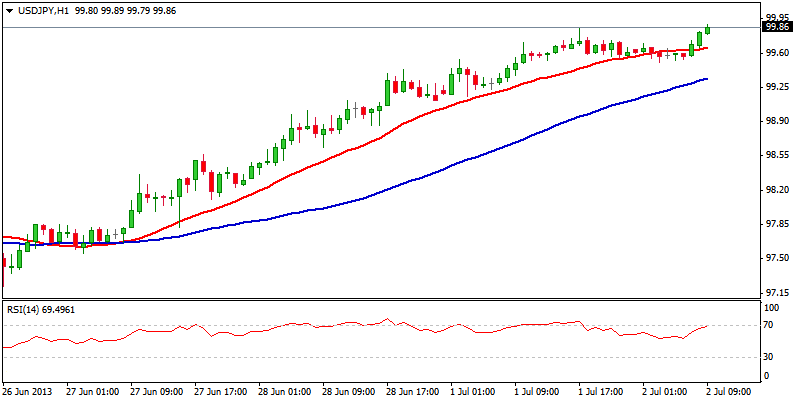
Task: Click the 28 Jun 01:00 time label
Action: point(285,392)
